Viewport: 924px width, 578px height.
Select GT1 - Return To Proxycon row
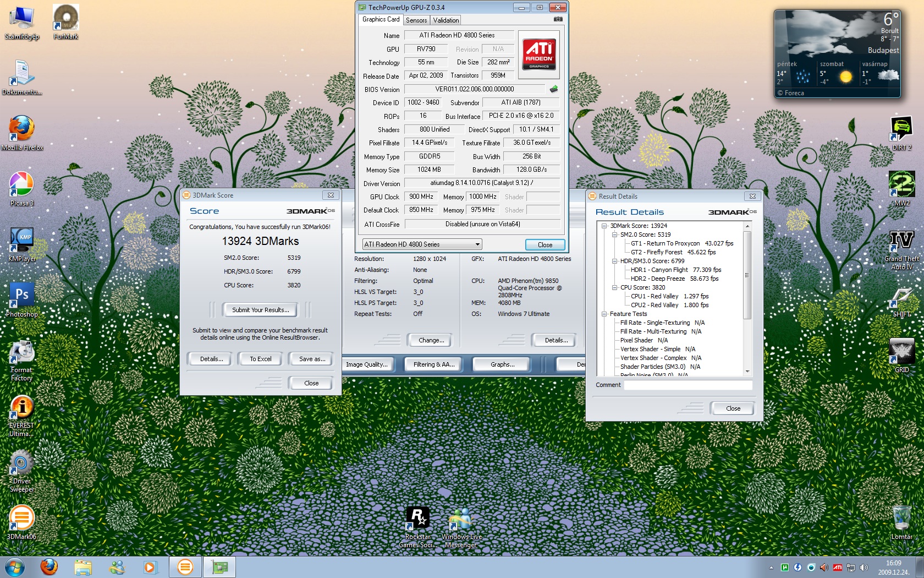coord(682,243)
